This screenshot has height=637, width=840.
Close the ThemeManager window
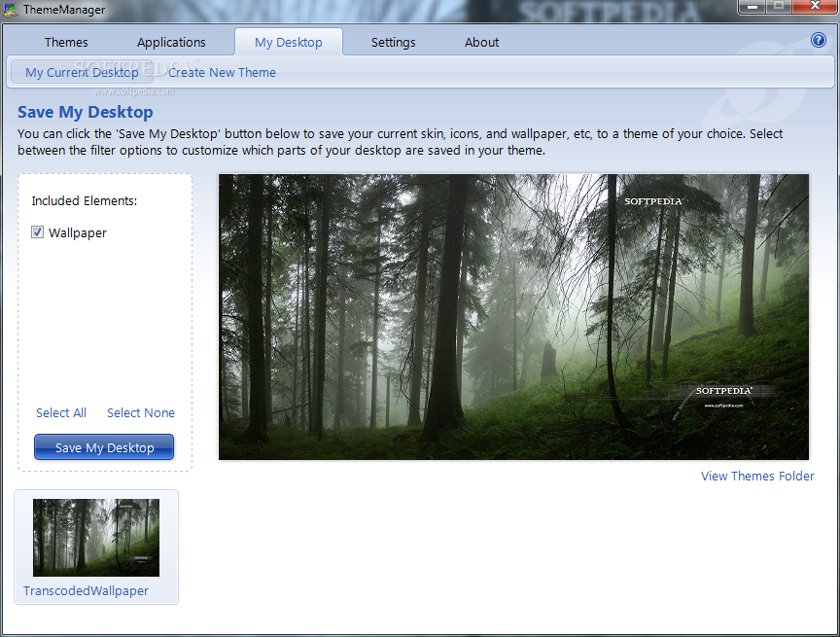[815, 7]
